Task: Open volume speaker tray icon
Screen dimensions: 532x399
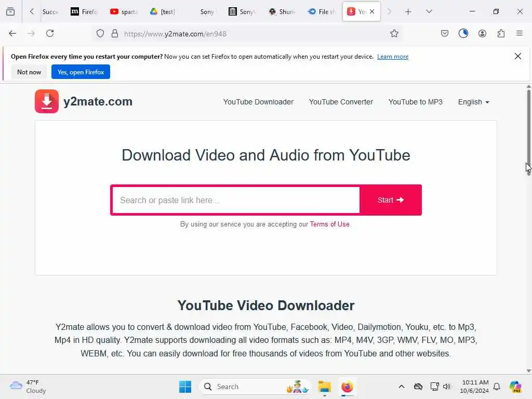Action: [x=446, y=387]
